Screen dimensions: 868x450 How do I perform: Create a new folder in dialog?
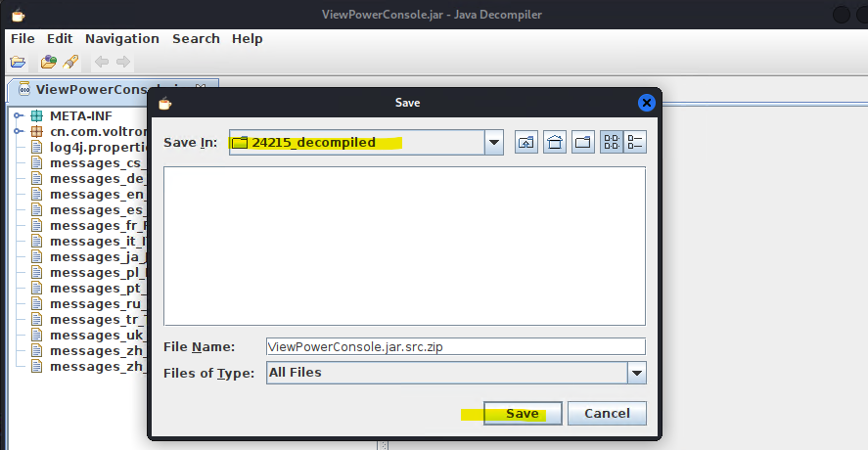(x=583, y=143)
